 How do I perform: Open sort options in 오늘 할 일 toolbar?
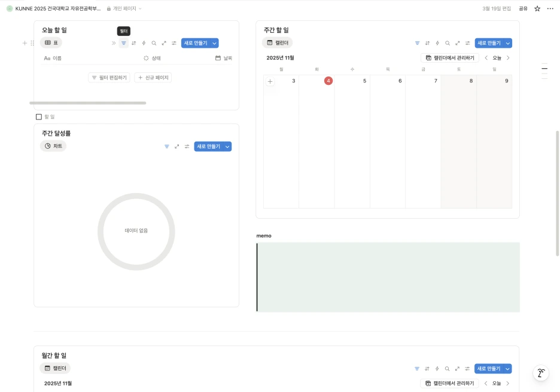pyautogui.click(x=133, y=43)
